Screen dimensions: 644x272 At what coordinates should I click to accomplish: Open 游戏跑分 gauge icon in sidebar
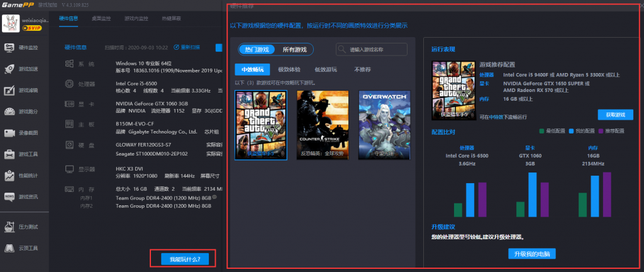pos(9,111)
